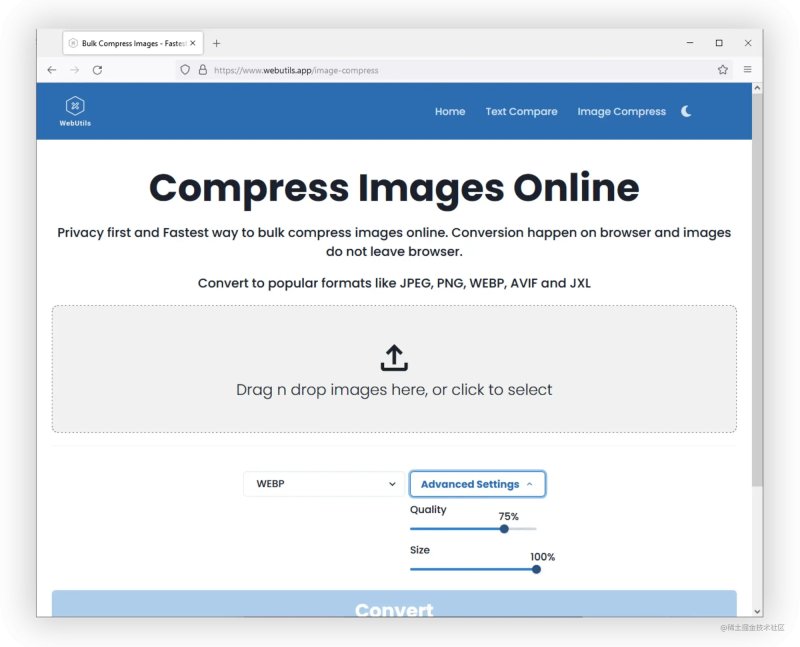Viewport: 800px width, 647px height.
Task: Click the Size label
Action: [420, 550]
